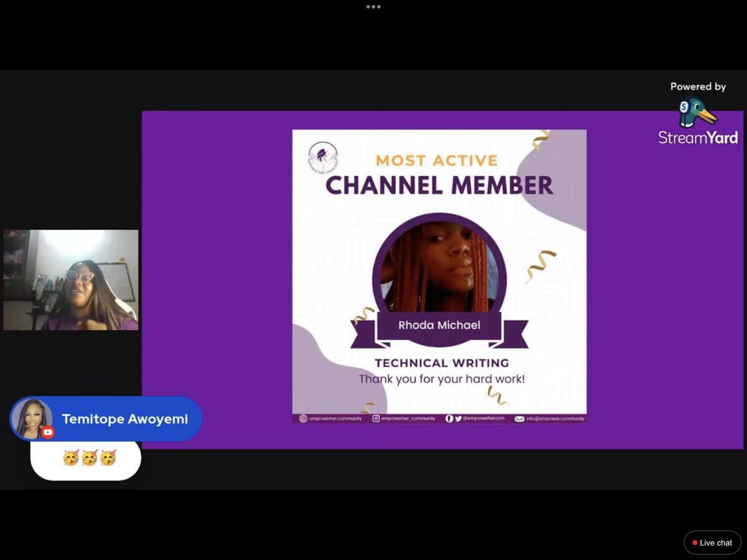Click the three-dot handle at top

tap(374, 7)
